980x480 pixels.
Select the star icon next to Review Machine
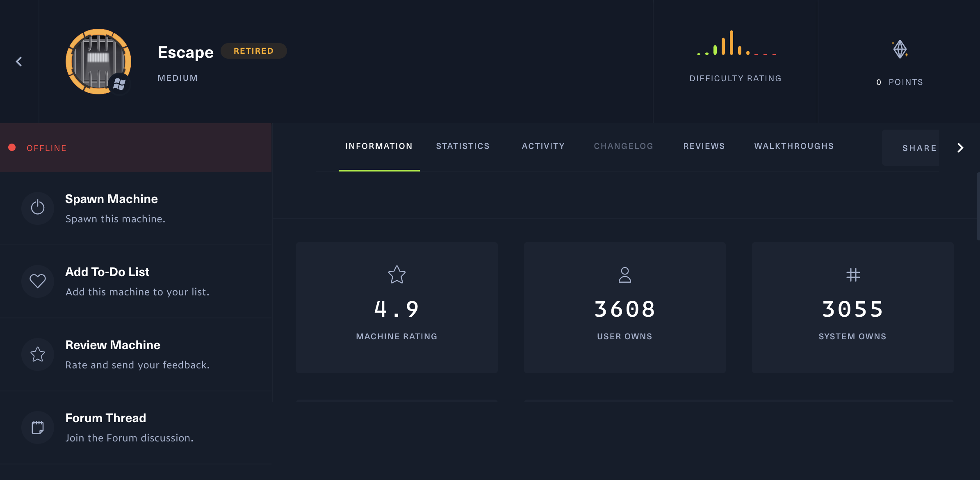37,354
